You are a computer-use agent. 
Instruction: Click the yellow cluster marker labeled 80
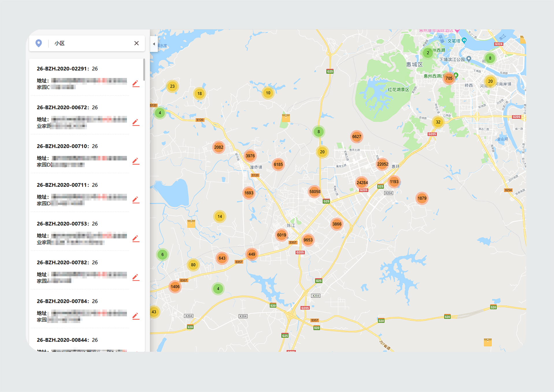pyautogui.click(x=193, y=265)
